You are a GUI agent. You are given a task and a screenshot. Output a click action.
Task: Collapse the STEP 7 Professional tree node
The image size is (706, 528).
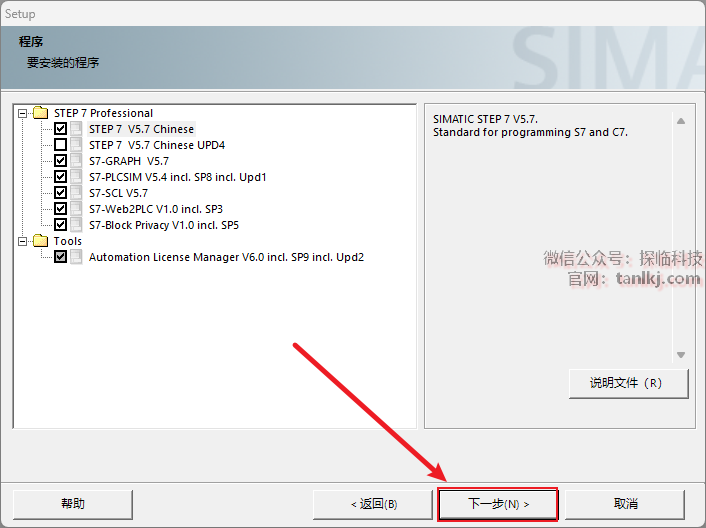tap(23, 113)
